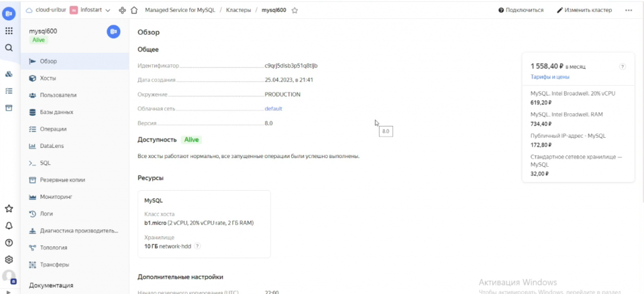644x294 pixels.
Task: Open Резервные копии section
Action: 75,180
